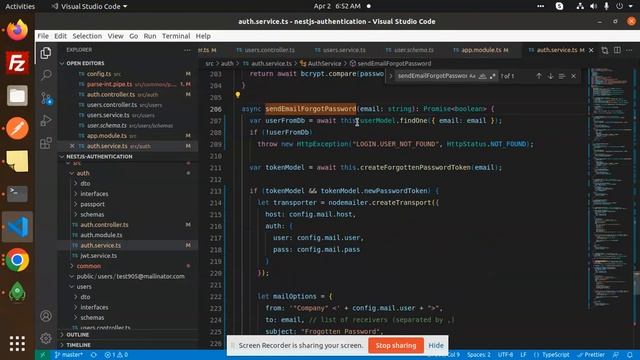
Task: Open the File menu
Action: [x=43, y=36]
